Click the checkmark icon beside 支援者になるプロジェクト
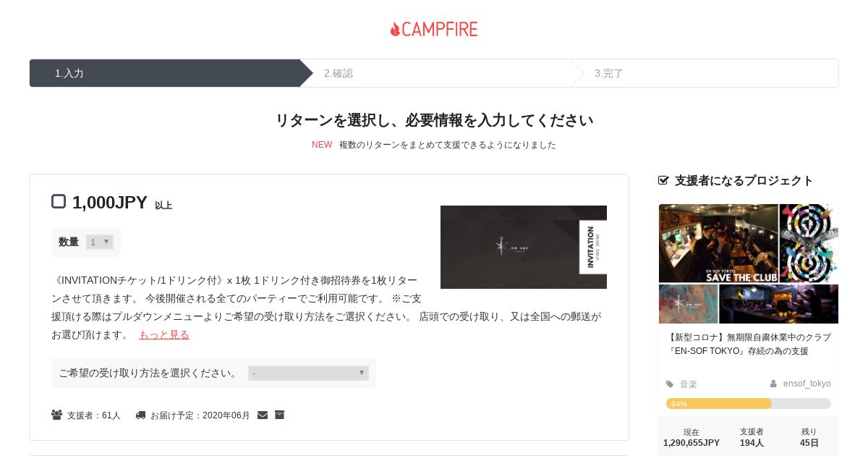The image size is (868, 456). point(663,180)
